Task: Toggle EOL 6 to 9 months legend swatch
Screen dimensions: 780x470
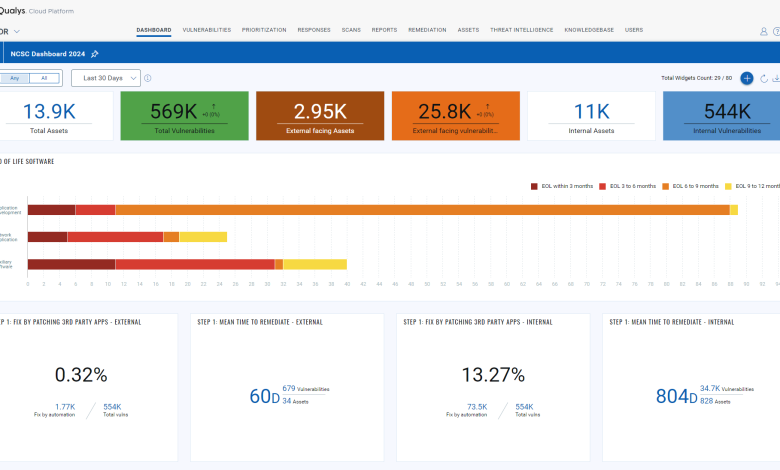Action: pyautogui.click(x=666, y=187)
